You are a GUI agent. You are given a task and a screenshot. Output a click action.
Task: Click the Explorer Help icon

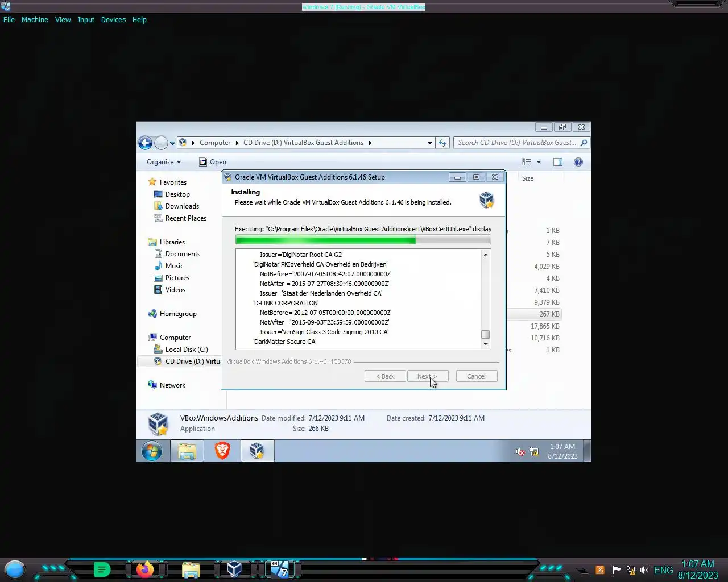pos(578,162)
